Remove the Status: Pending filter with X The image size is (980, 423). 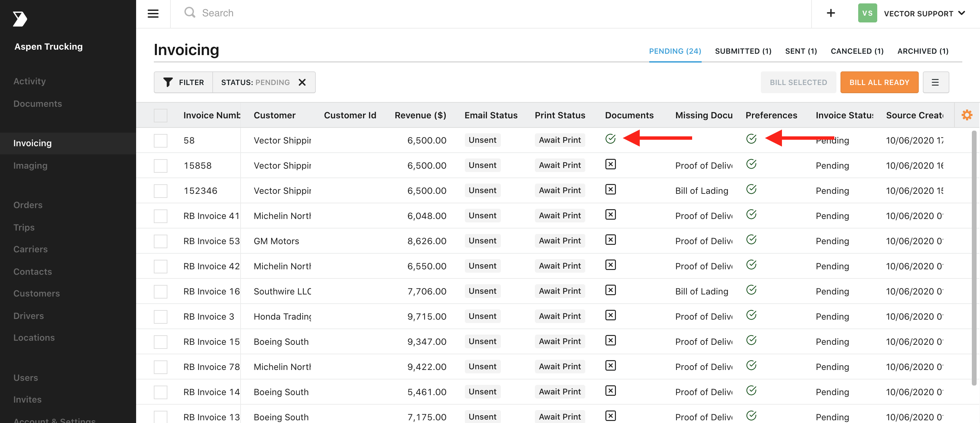[x=302, y=82]
